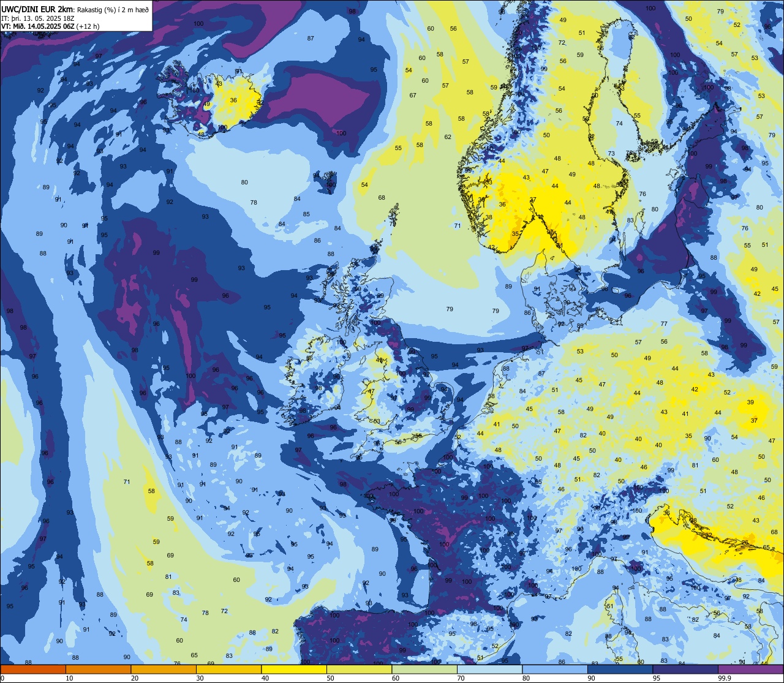Click the pale yellow 50–60 legend swatch

[x=359, y=670]
